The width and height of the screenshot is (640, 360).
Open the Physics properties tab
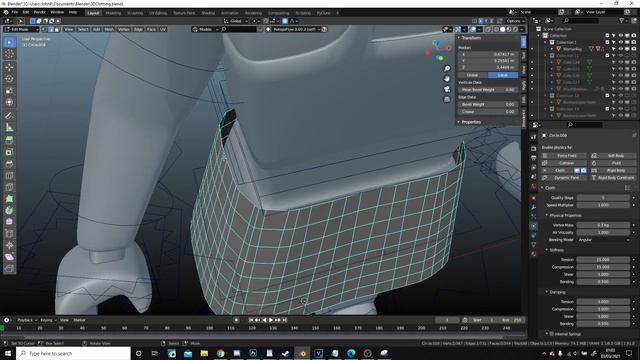(x=533, y=226)
